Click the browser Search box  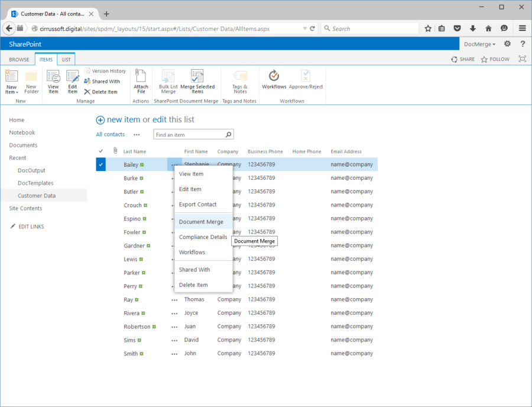pyautogui.click(x=370, y=28)
